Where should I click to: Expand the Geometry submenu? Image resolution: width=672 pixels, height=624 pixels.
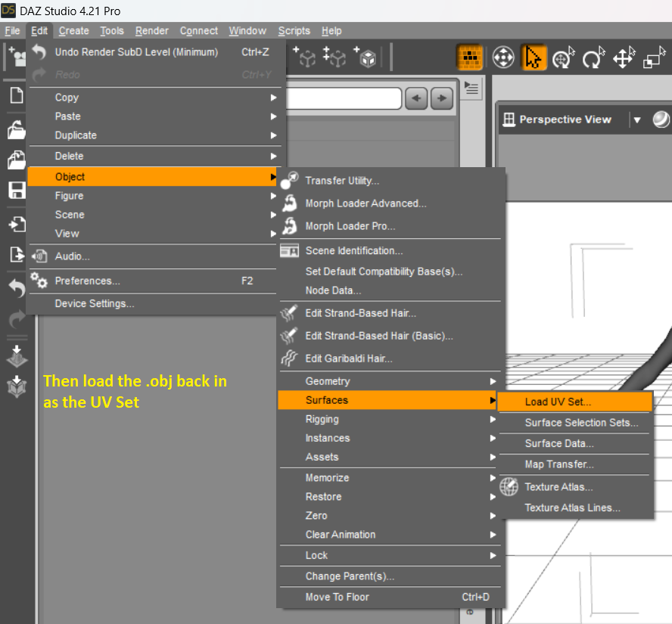pos(325,381)
